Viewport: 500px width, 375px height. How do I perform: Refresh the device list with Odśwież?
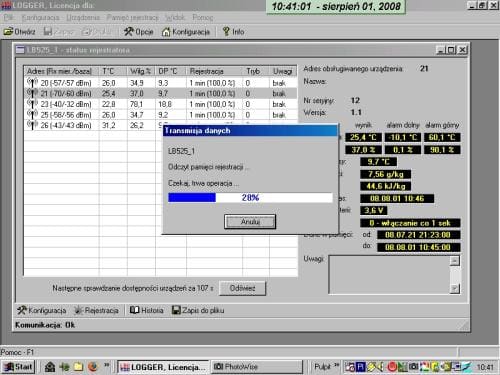[242, 288]
